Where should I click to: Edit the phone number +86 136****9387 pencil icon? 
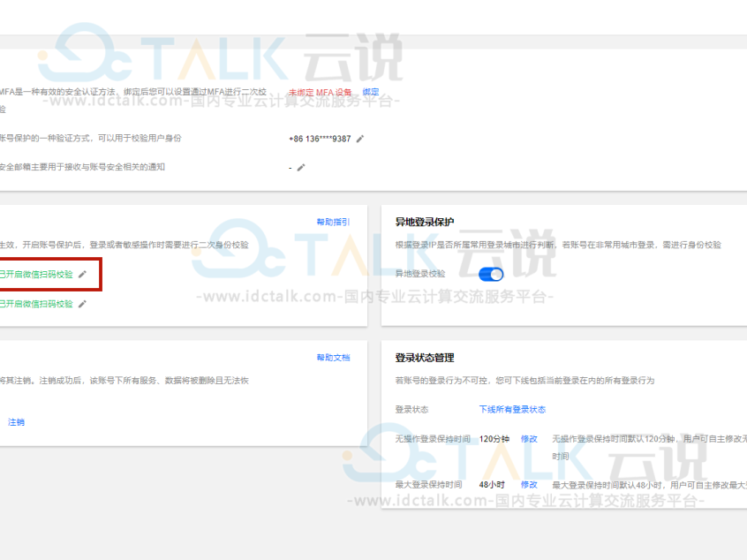pyautogui.click(x=360, y=139)
